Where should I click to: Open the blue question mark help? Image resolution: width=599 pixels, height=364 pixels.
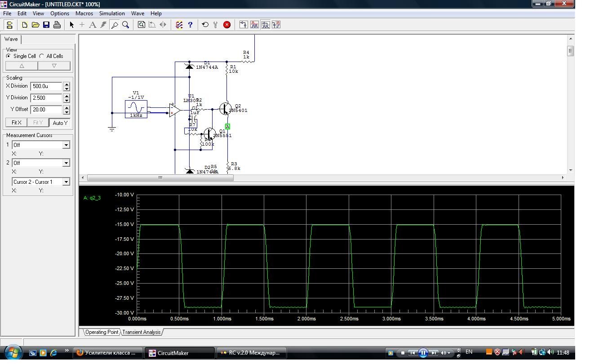click(190, 25)
